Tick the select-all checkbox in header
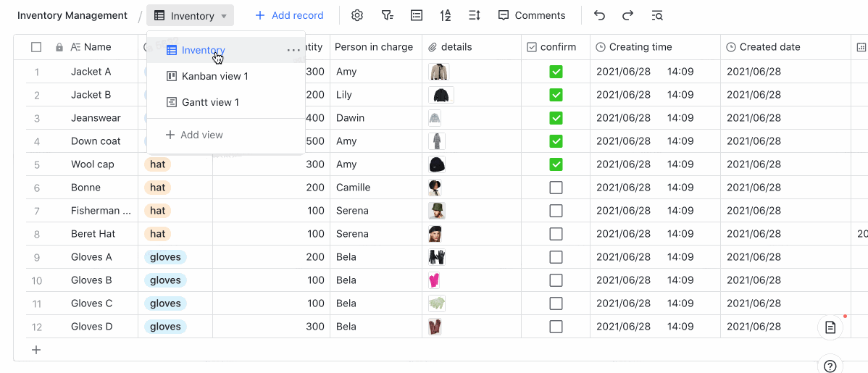Image resolution: width=868 pixels, height=373 pixels. pyautogui.click(x=36, y=47)
